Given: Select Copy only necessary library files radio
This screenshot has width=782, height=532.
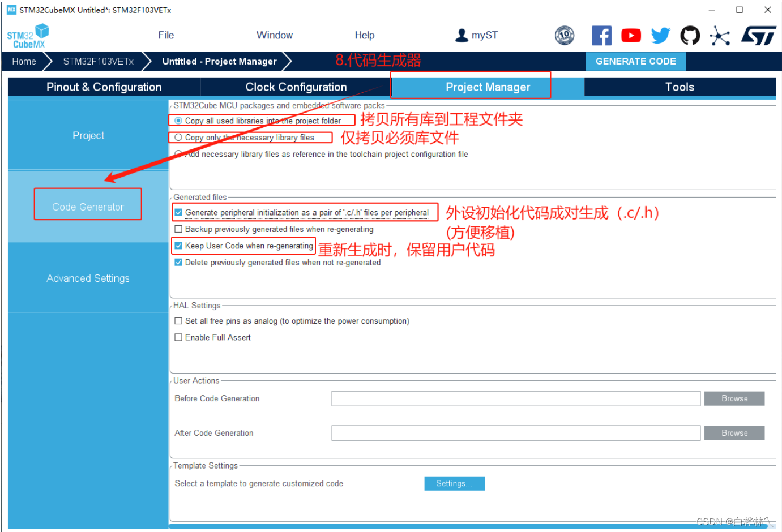Looking at the screenshot, I should [x=178, y=137].
